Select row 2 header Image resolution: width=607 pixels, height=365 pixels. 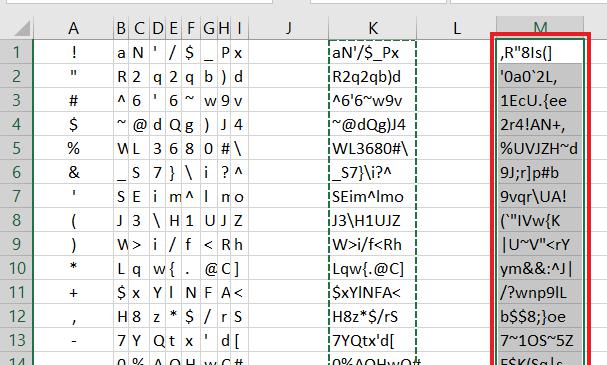point(17,76)
